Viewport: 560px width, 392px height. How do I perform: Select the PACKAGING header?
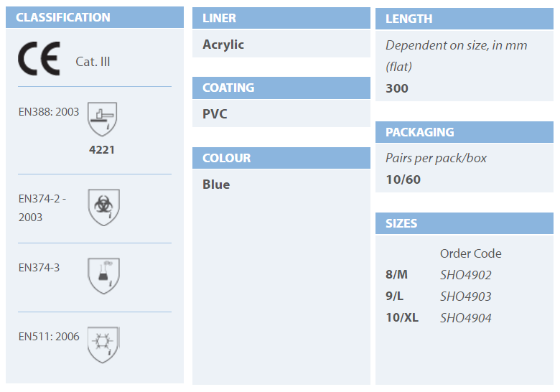(x=465, y=132)
